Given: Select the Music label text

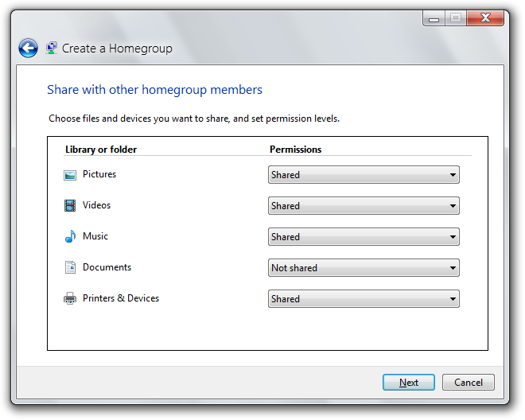Looking at the screenshot, I should [x=95, y=236].
